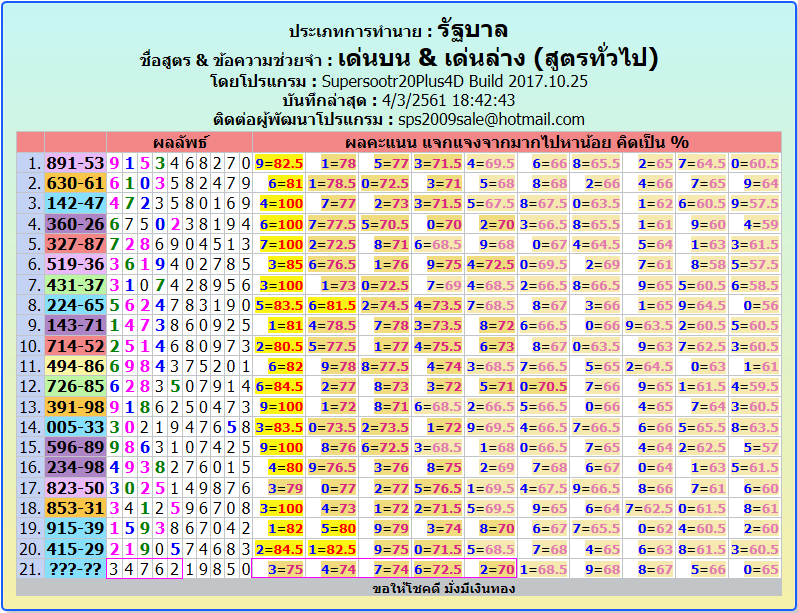The width and height of the screenshot is (798, 613).
Task: Click the 5=83.5 score cell
Action: 279,305
